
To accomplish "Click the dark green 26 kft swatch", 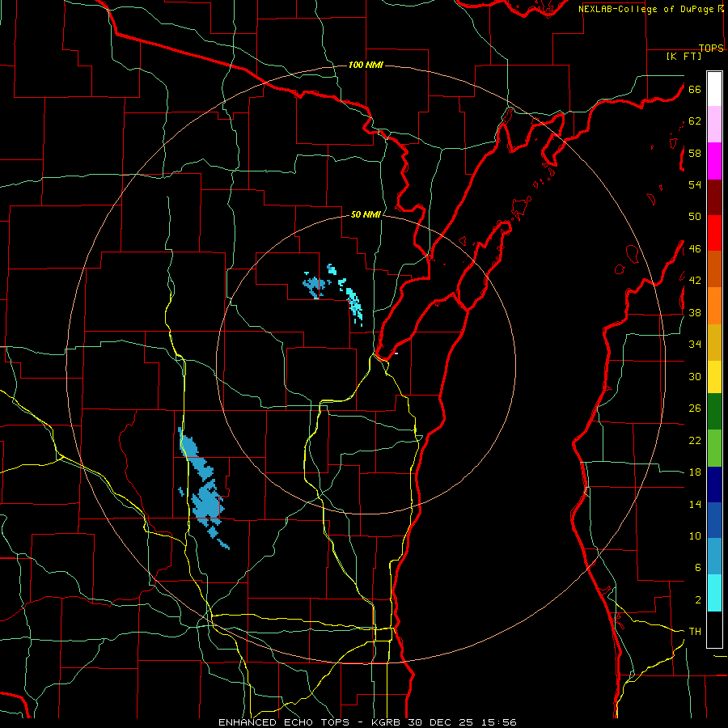I will click(x=714, y=411).
